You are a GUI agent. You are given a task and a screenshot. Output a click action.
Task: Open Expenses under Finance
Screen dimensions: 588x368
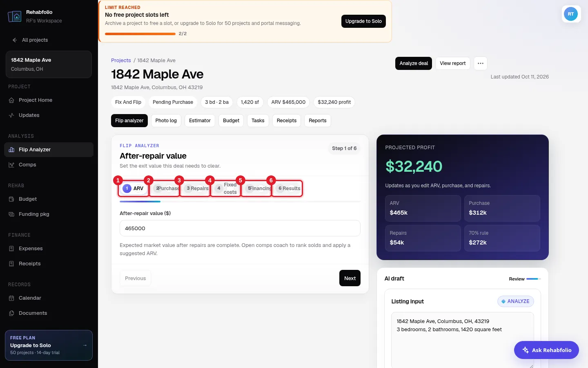click(x=49, y=249)
